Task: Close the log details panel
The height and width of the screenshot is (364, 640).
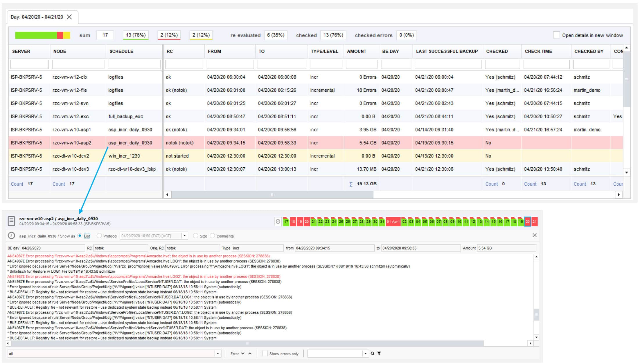Action: pyautogui.click(x=534, y=235)
